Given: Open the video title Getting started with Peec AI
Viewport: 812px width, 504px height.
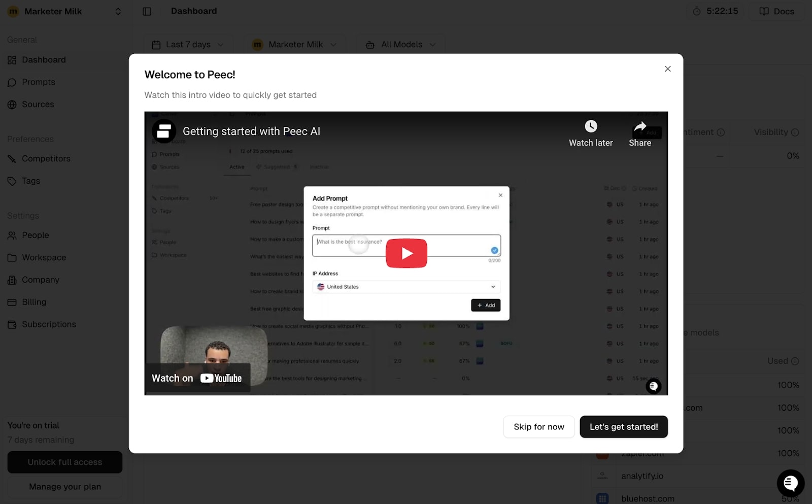Looking at the screenshot, I should click(251, 131).
